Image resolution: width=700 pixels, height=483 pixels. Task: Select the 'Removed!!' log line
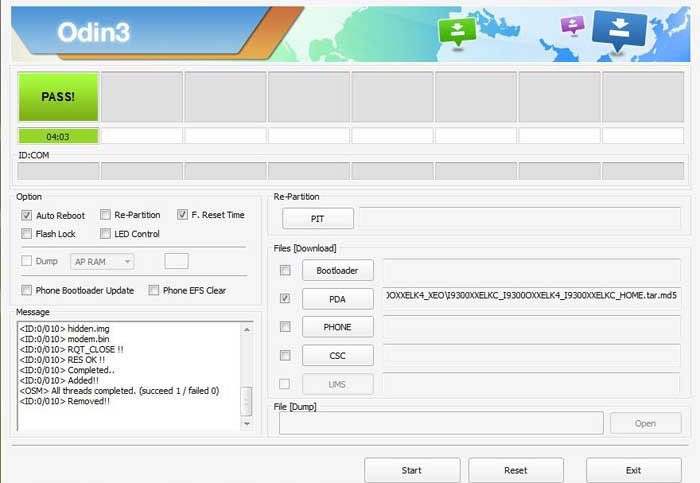[x=64, y=401]
